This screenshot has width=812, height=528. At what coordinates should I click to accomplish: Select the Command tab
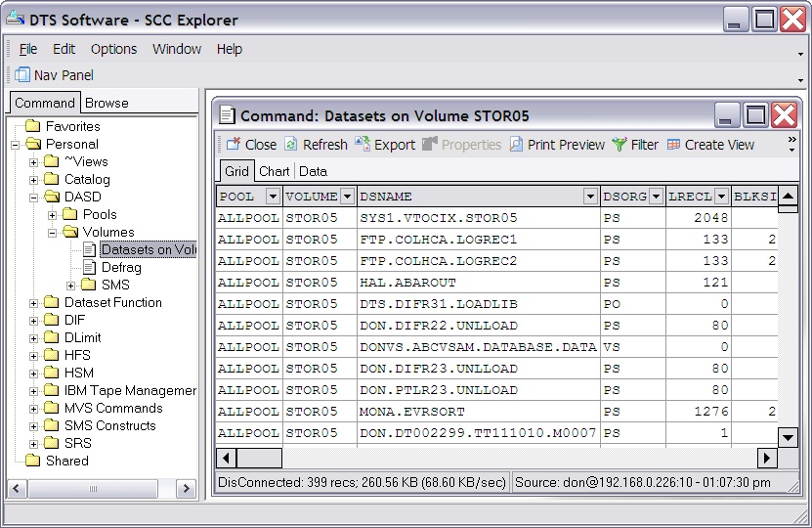(x=45, y=103)
